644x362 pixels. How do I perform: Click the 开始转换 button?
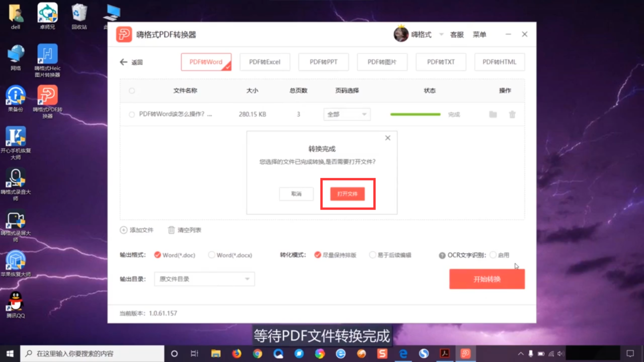(487, 279)
